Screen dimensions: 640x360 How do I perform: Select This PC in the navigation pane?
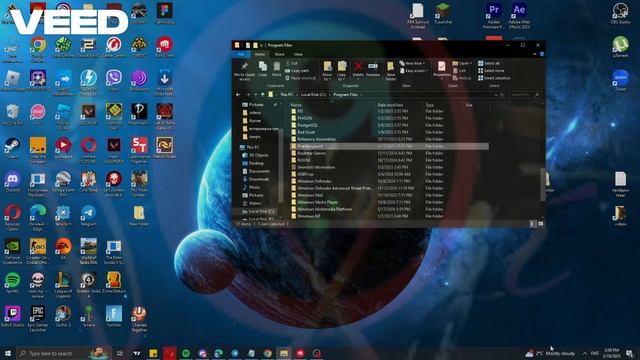253,147
